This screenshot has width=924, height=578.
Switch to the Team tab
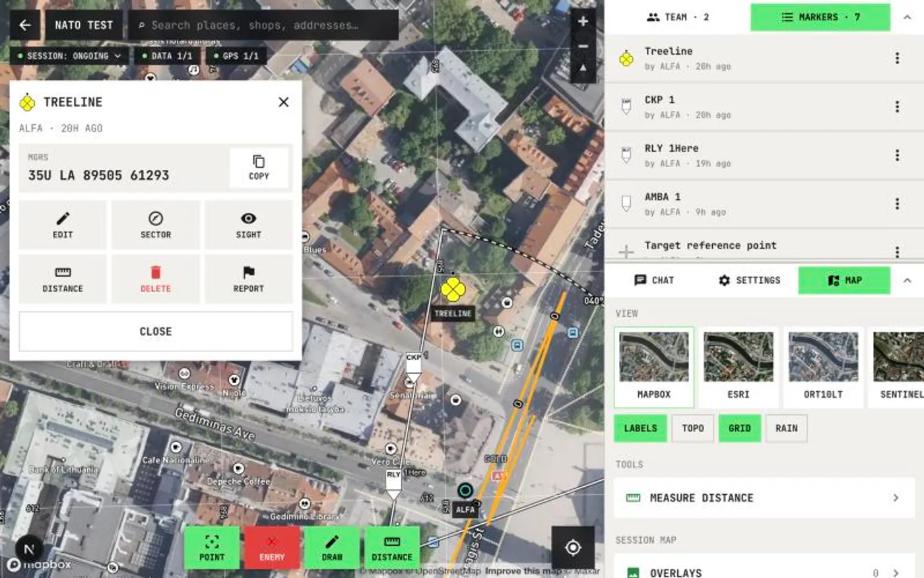678,17
